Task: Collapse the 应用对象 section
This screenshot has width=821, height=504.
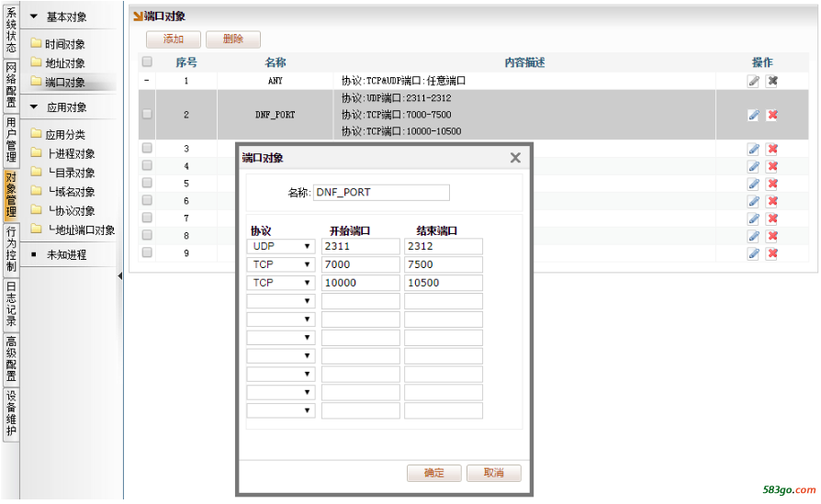Action: [x=34, y=106]
